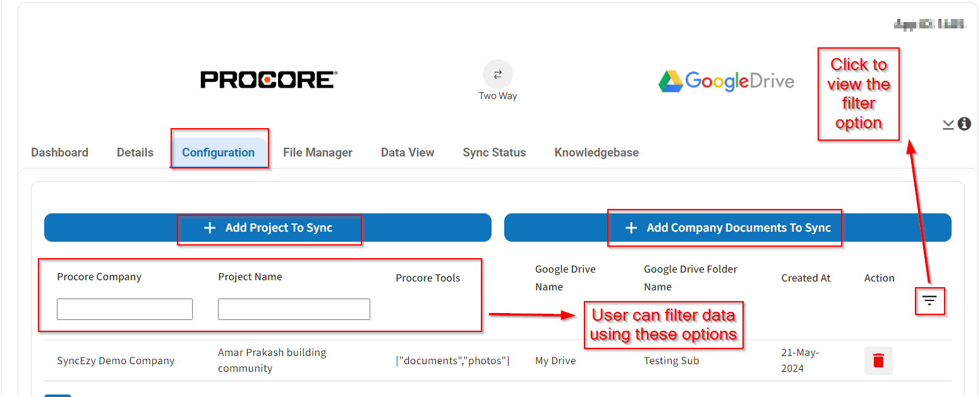Click the two-way sync arrows icon

[x=498, y=74]
